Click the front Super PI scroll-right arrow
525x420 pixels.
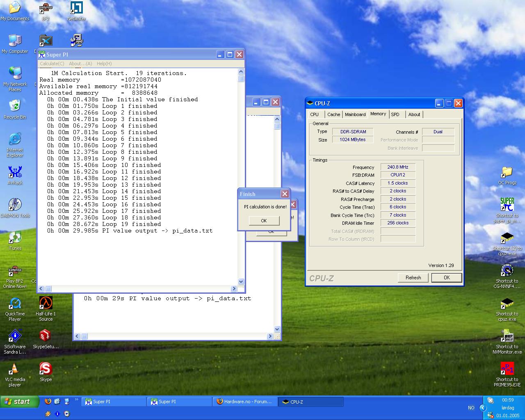click(234, 289)
